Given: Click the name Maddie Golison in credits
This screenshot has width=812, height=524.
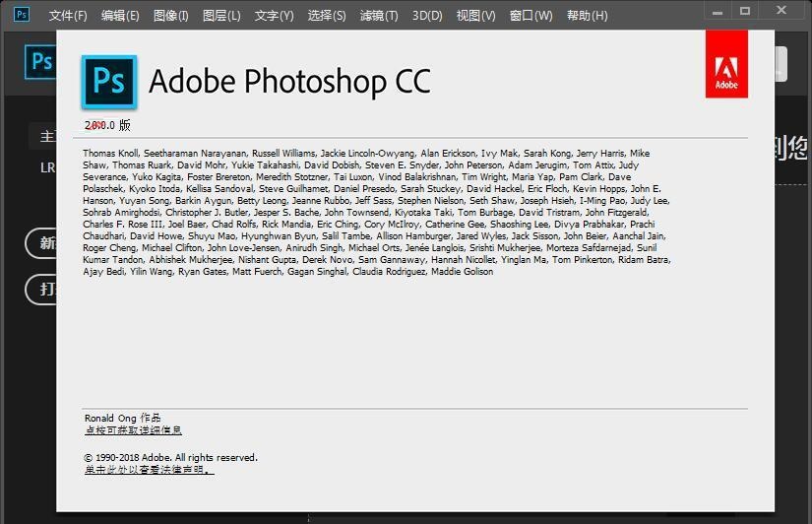Looking at the screenshot, I should [x=462, y=272].
